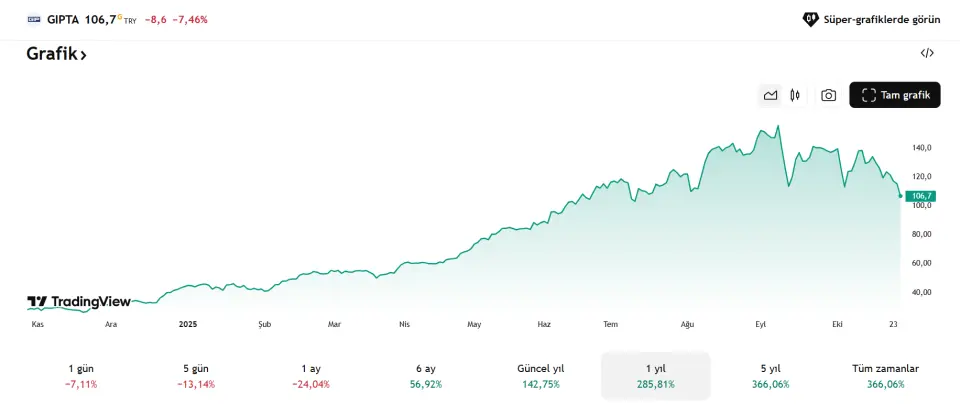
Task: Switch to 1 ay range
Action: coord(311,375)
